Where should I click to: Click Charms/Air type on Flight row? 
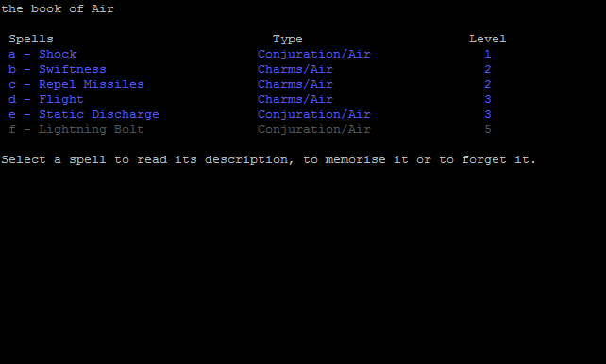coord(295,99)
